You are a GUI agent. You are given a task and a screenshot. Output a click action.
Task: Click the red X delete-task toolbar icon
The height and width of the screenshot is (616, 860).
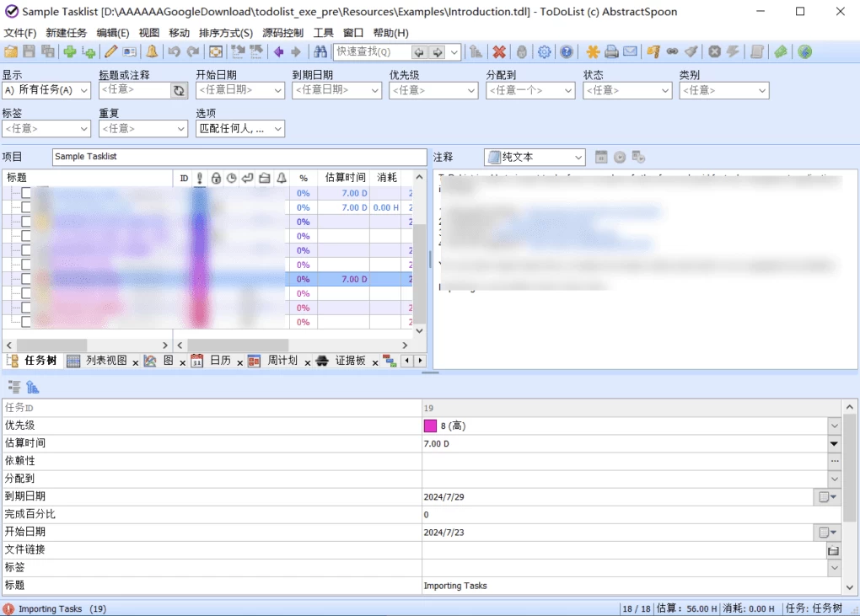pyautogui.click(x=499, y=51)
